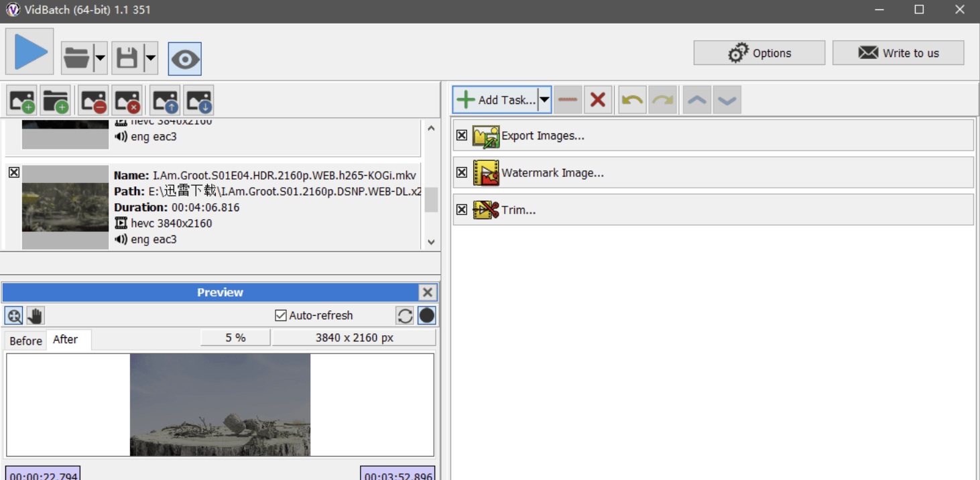Click the remove selected video icon

point(93,101)
